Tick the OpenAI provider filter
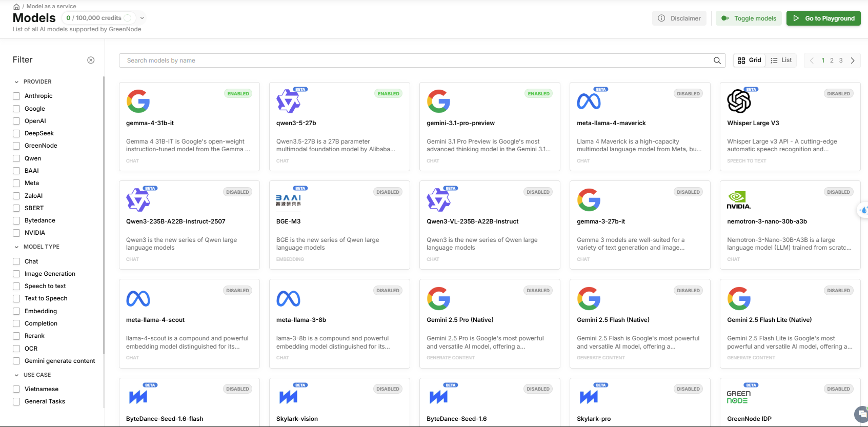 pos(16,121)
